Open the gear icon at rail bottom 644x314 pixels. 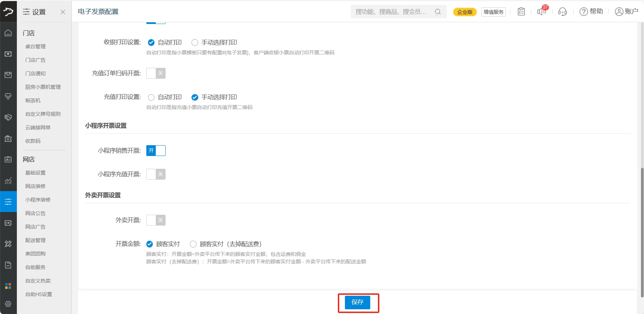(x=8, y=304)
